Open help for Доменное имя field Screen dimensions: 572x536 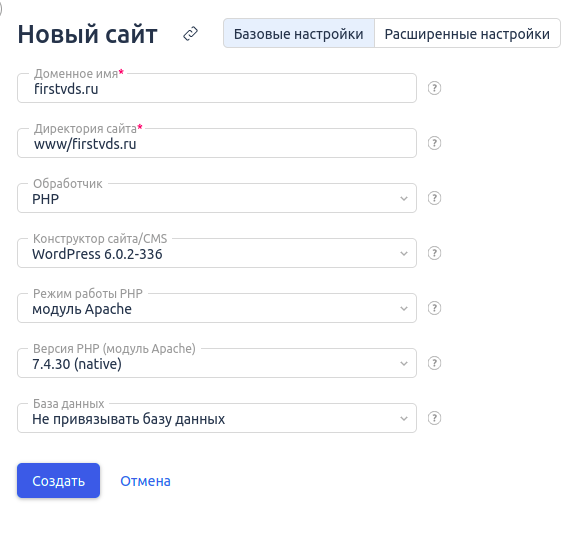point(434,88)
